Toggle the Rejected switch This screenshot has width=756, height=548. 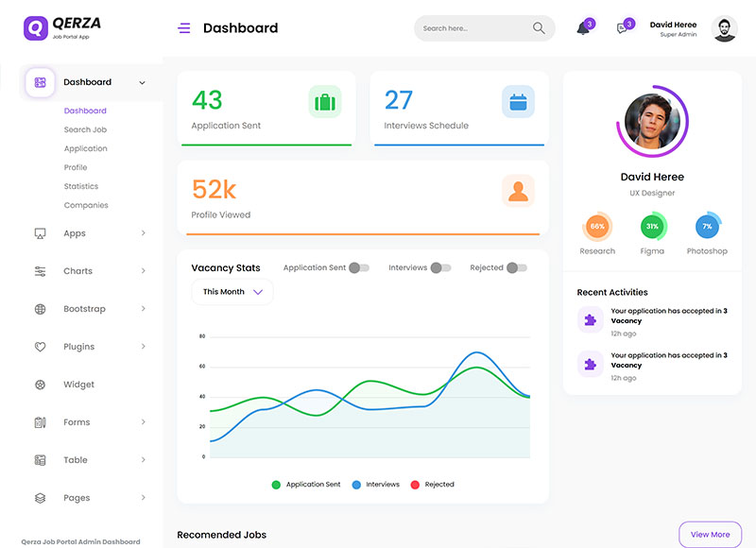516,268
